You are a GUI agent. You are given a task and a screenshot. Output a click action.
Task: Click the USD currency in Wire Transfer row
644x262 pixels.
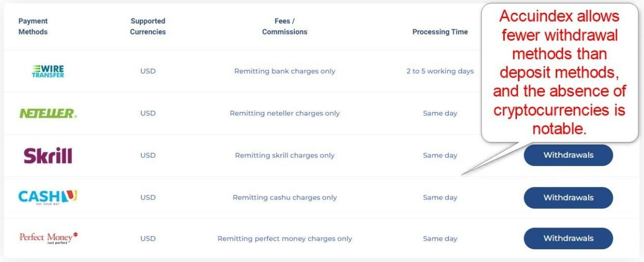[x=148, y=71]
